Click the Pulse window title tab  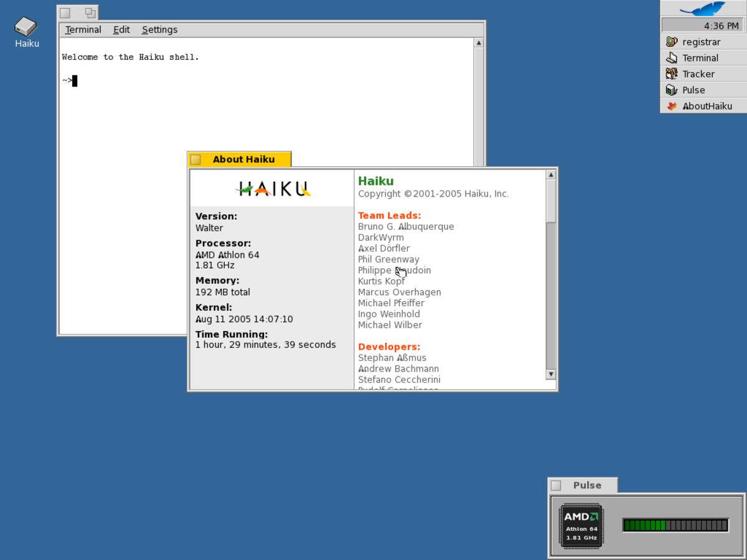tap(587, 485)
